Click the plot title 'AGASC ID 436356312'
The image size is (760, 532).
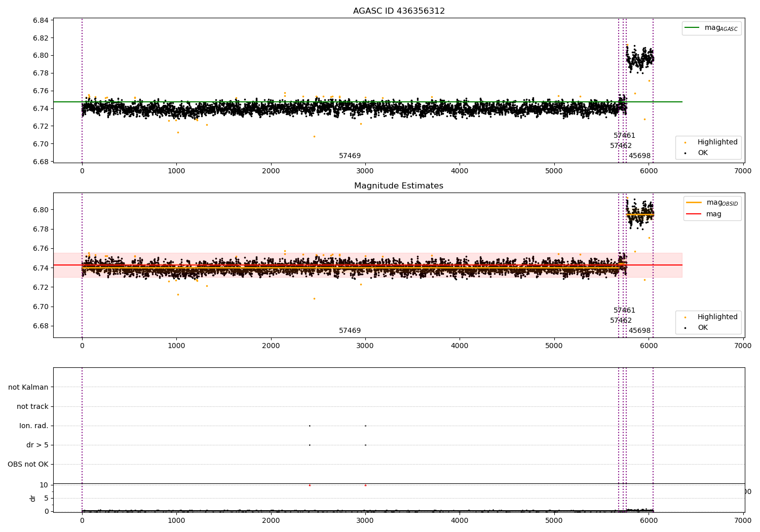399,11
